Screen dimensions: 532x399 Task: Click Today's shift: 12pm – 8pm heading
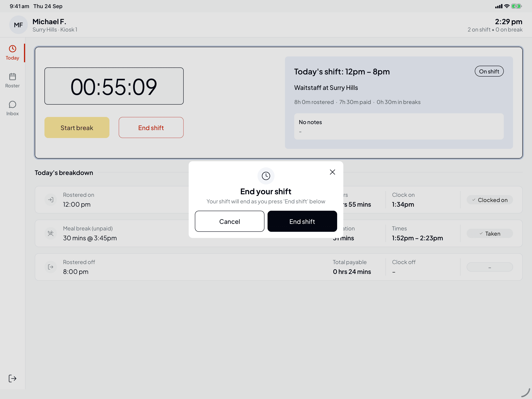[x=342, y=72]
